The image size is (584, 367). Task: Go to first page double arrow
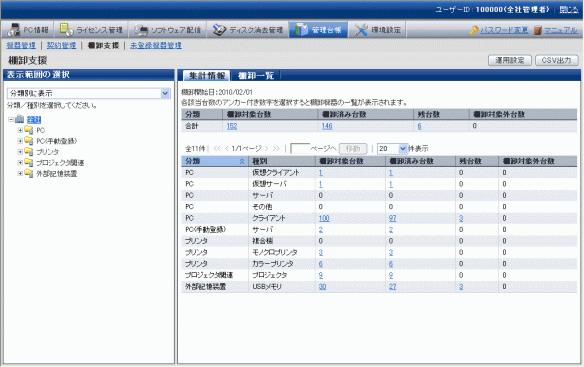(217, 149)
